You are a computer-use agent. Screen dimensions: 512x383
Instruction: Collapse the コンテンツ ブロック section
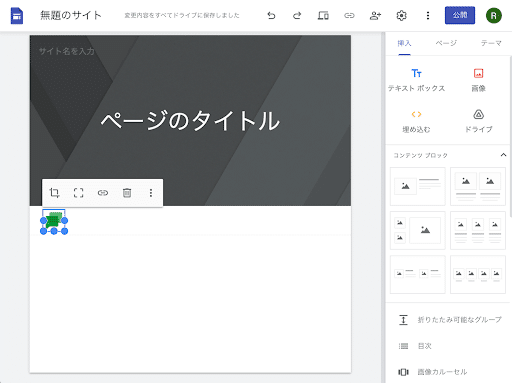pos(503,155)
